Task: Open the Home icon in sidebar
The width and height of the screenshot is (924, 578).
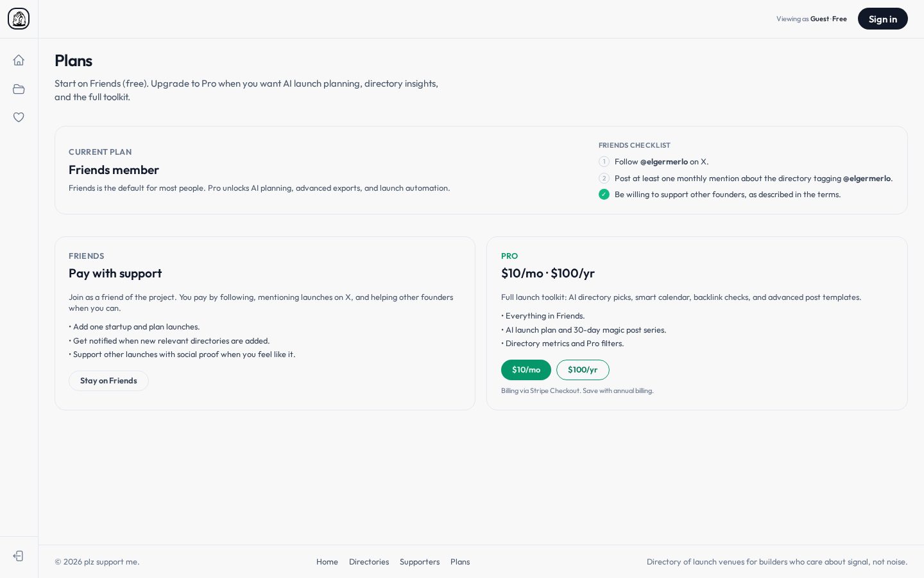Action: (x=19, y=60)
